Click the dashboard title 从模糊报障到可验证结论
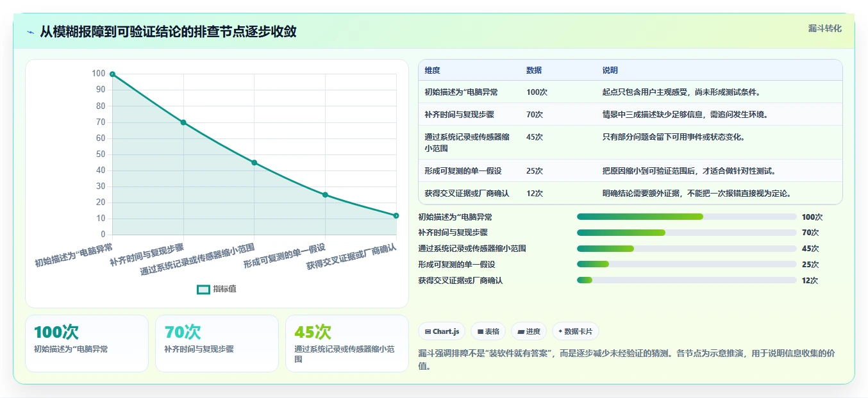This screenshot has height=398, width=868. click(168, 32)
